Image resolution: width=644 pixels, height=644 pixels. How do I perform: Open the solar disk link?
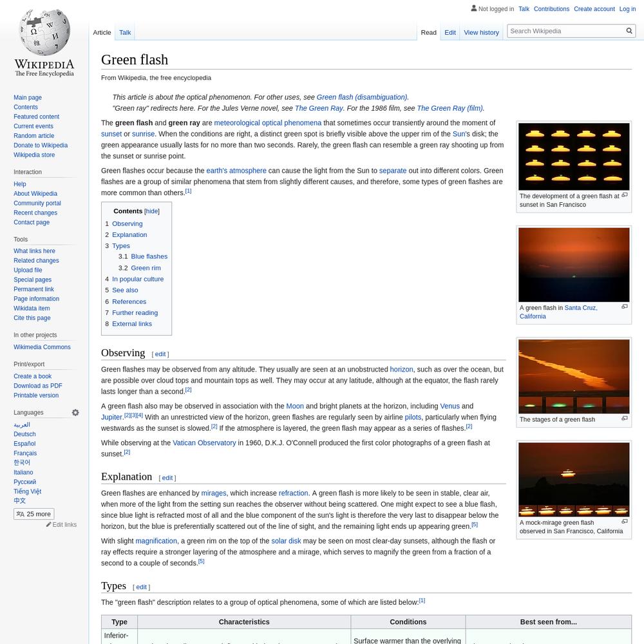point(286,541)
